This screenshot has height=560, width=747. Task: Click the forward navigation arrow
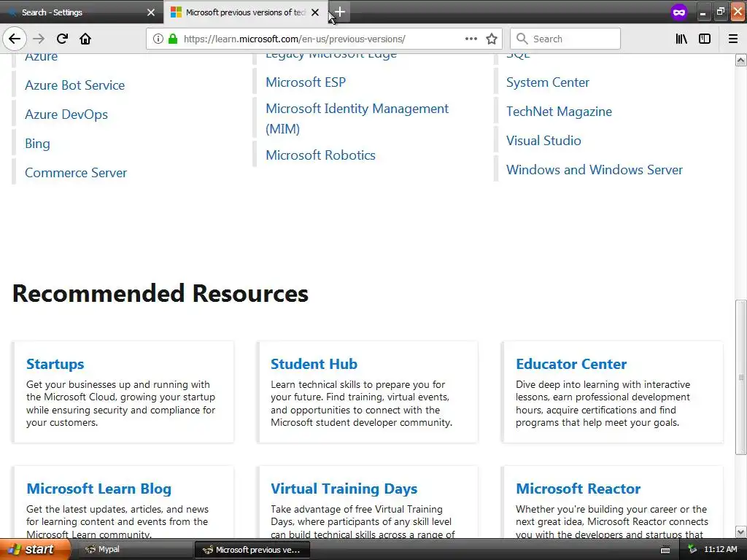39,39
